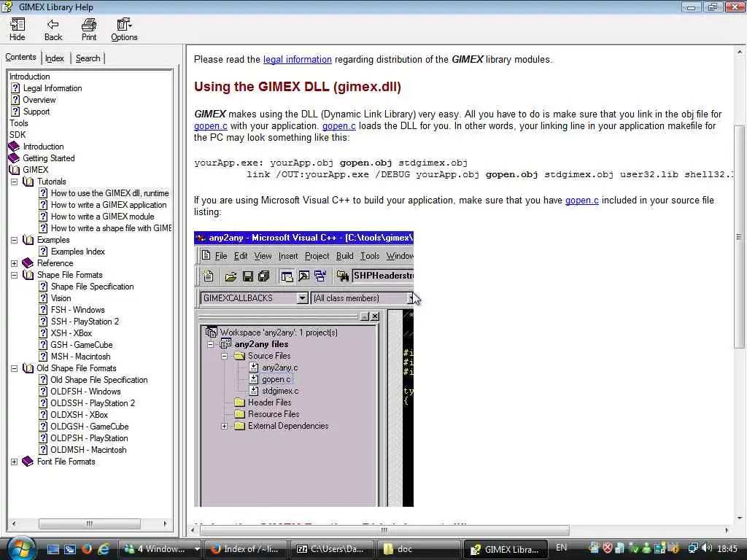
Task: Select the Getting Started book
Action: coord(49,158)
